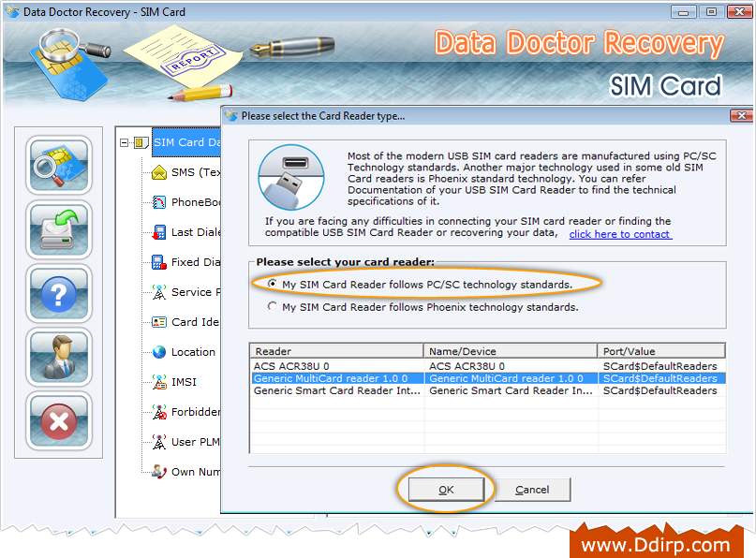The image size is (756, 558).
Task: Open the SMS tree item
Action: click(196, 172)
